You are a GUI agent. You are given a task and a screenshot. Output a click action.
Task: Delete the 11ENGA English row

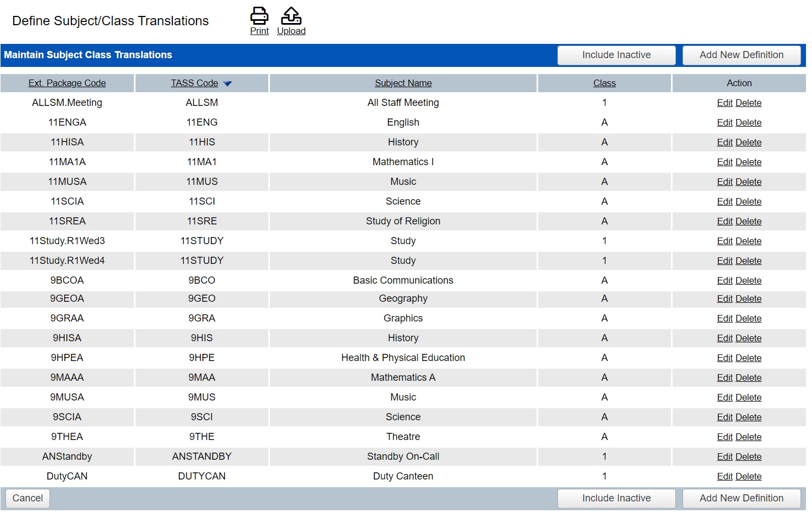pos(748,122)
